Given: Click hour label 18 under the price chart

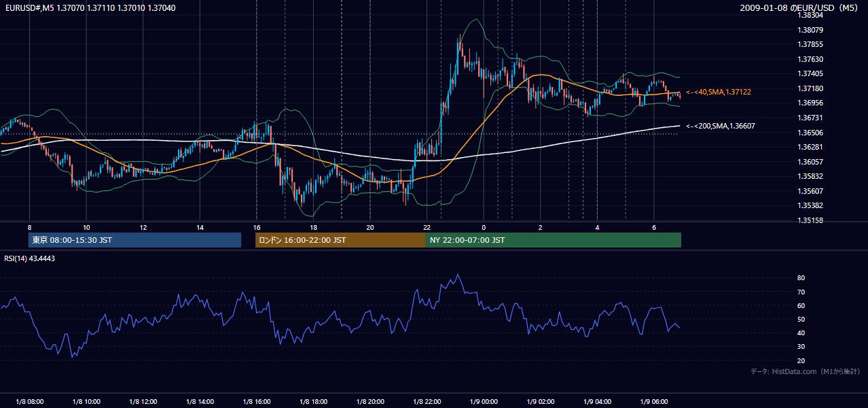Looking at the screenshot, I should click(x=313, y=227).
